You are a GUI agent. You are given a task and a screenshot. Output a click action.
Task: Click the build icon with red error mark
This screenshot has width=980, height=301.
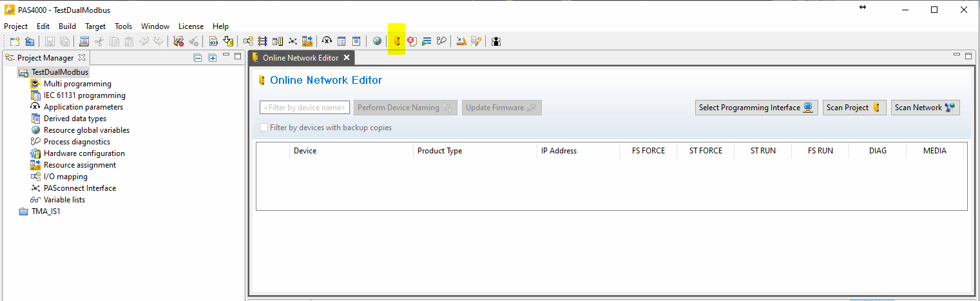pos(178,41)
